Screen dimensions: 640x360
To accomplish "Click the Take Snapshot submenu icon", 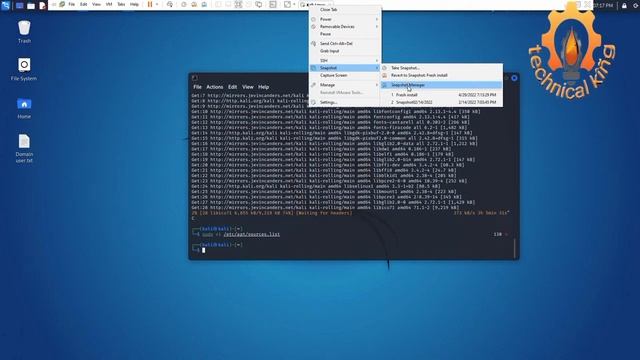I will click(x=384, y=68).
